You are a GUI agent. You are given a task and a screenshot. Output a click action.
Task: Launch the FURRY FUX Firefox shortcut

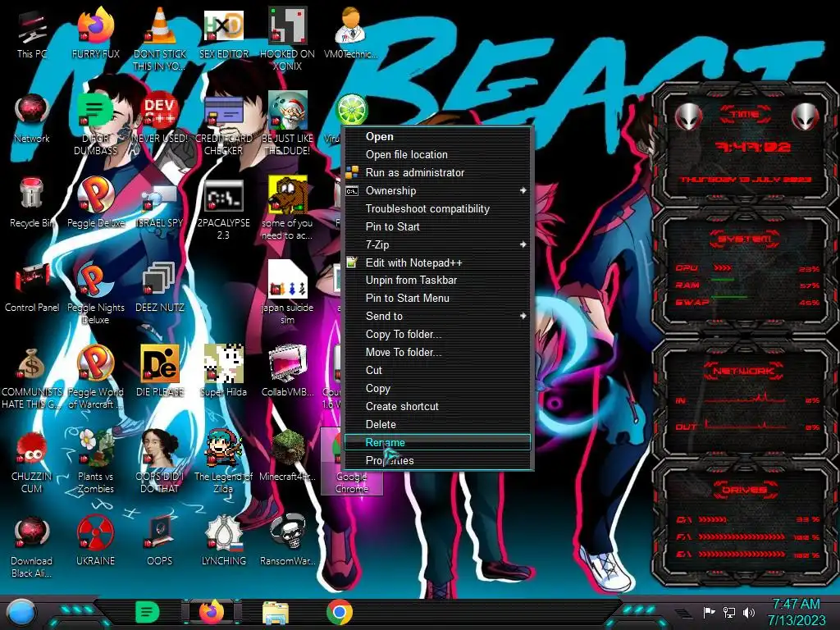[95, 33]
